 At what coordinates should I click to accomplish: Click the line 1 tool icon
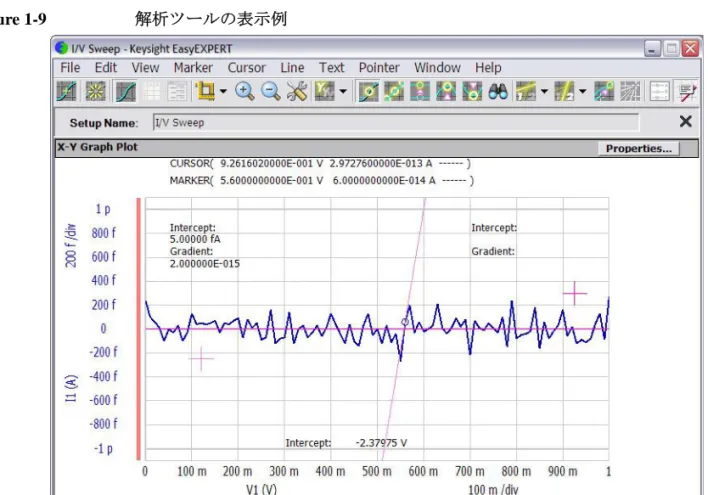pos(526,91)
